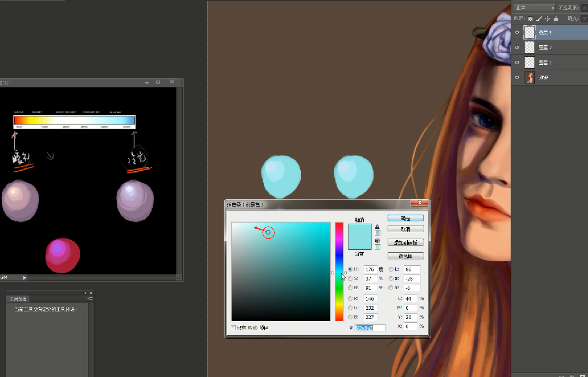Click the lock all padlock icon
588x377 pixels.
click(556, 19)
